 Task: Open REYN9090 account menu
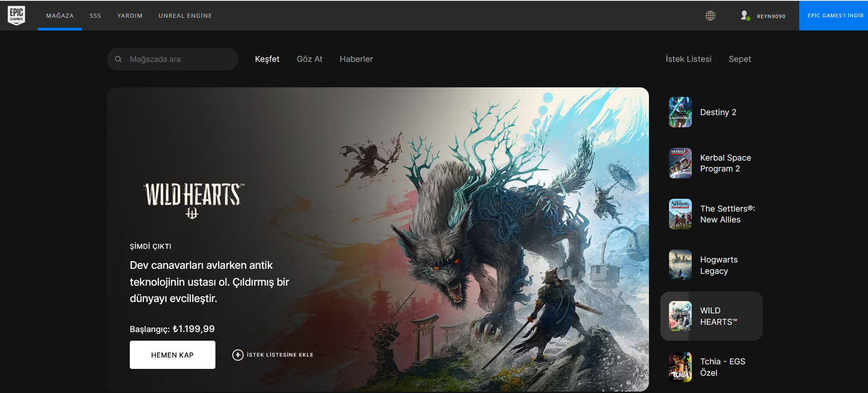tap(771, 16)
